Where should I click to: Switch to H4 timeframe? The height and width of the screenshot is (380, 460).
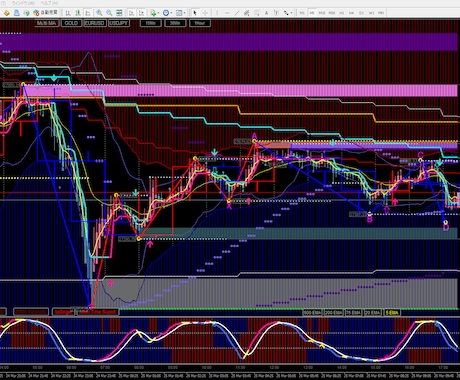pyautogui.click(x=351, y=13)
